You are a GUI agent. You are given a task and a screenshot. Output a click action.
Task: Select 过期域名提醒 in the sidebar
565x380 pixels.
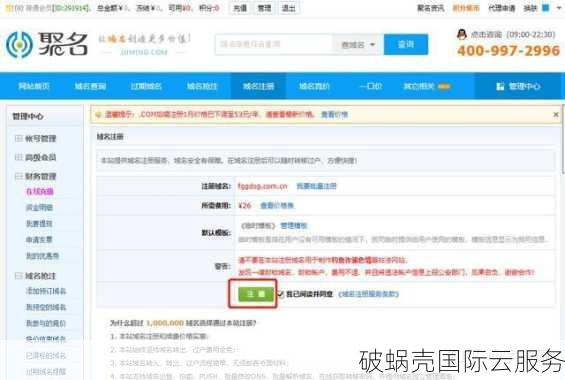click(x=46, y=371)
